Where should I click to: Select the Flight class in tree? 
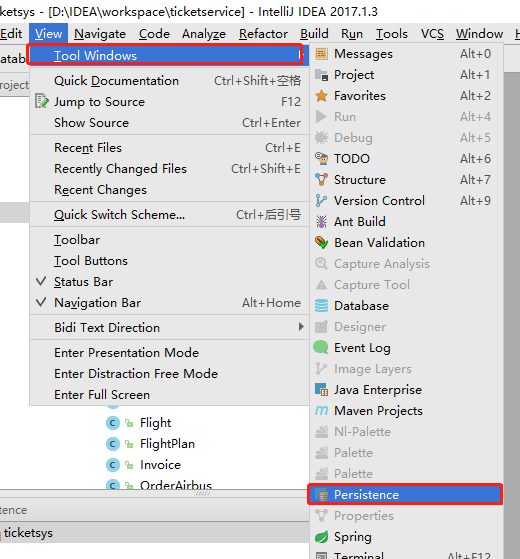155,423
